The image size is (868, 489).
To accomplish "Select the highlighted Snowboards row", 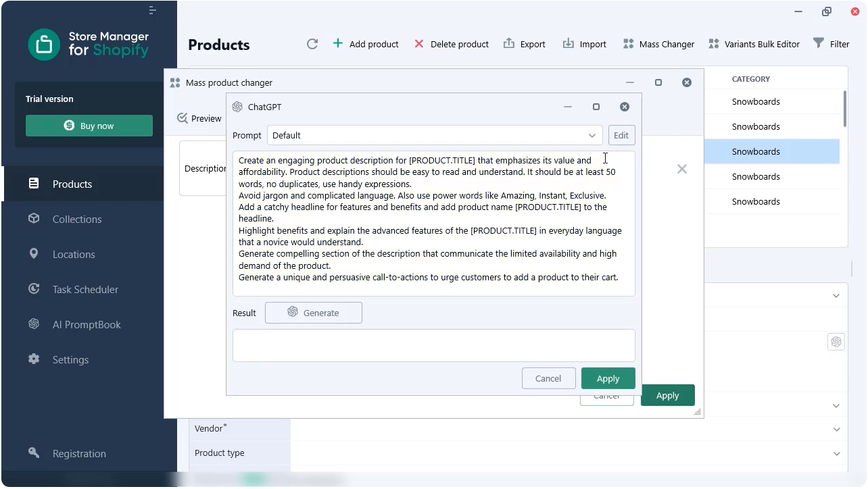I will coord(771,151).
